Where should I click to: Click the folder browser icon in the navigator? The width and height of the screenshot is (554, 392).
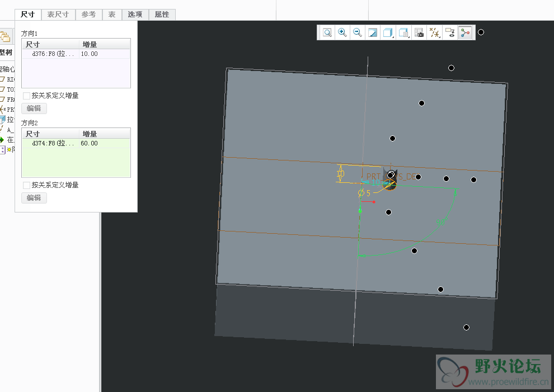(5, 37)
